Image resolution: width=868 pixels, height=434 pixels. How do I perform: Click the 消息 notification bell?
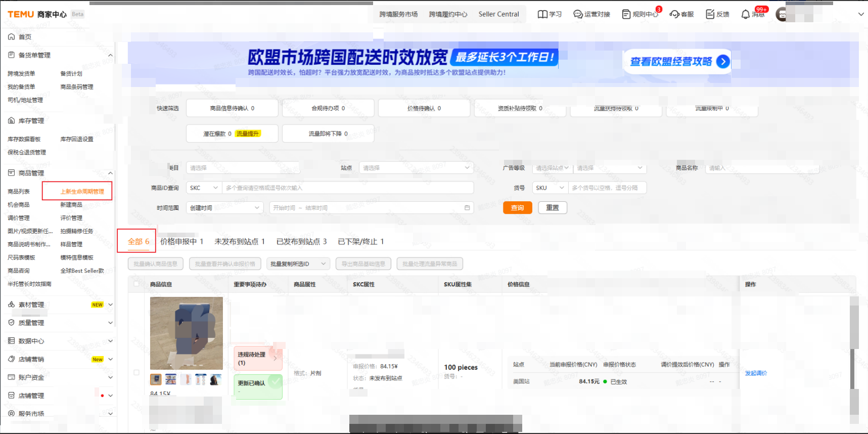tap(746, 14)
